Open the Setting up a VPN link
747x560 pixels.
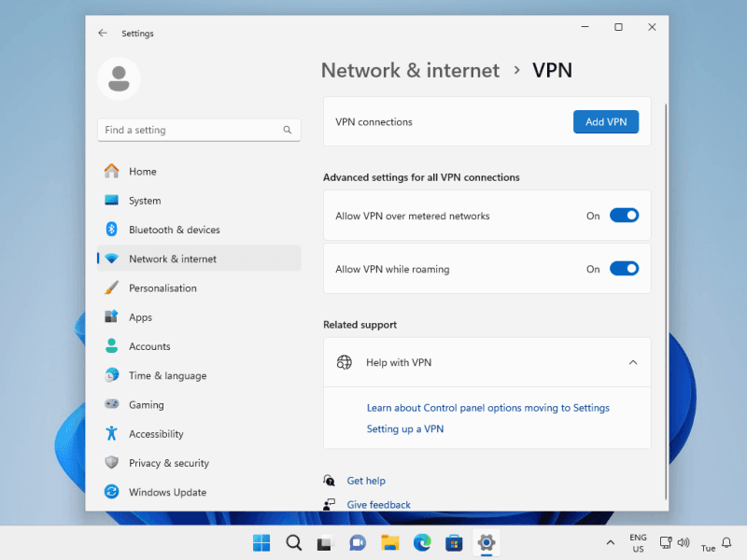coord(404,429)
